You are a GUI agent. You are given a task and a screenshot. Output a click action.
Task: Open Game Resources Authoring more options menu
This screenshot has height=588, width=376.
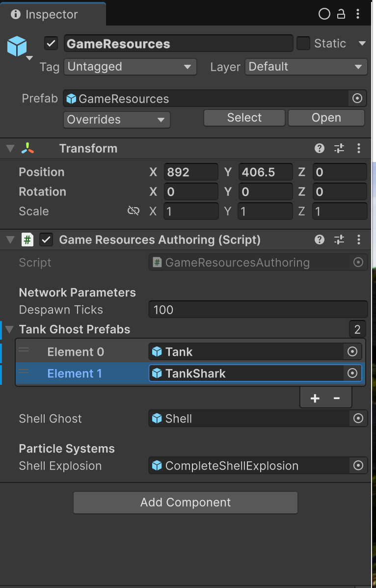pyautogui.click(x=359, y=240)
